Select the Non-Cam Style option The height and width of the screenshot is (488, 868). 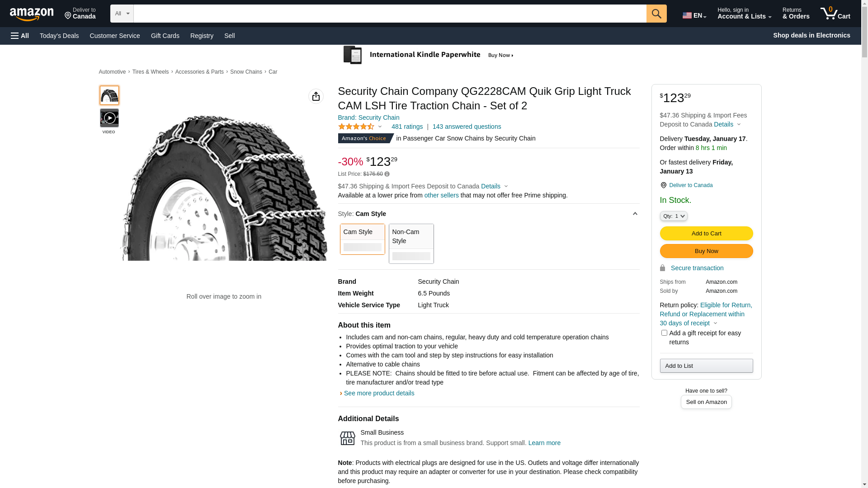(x=411, y=244)
